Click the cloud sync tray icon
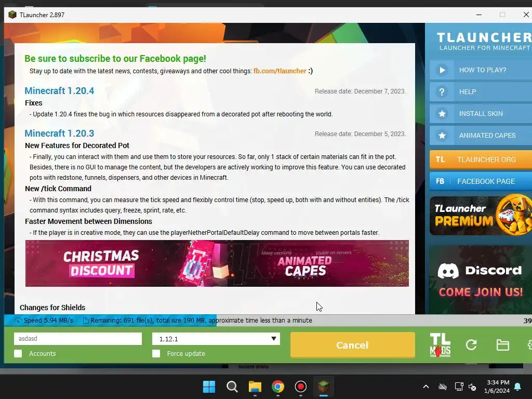 (443, 387)
